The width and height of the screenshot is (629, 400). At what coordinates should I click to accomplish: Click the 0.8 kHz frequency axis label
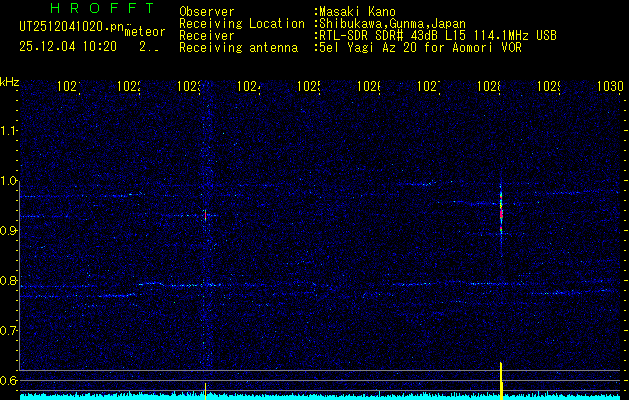click(9, 280)
